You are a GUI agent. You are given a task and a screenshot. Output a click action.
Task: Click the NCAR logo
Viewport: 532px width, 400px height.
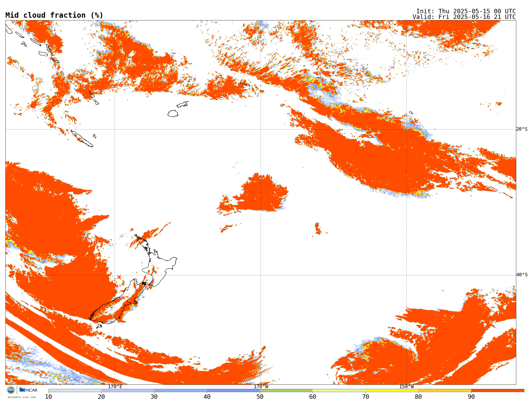(x=28, y=390)
